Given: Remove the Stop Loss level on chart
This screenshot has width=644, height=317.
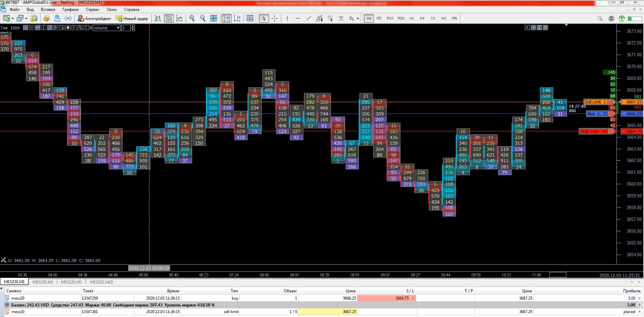Looking at the screenshot, I should (610, 131).
